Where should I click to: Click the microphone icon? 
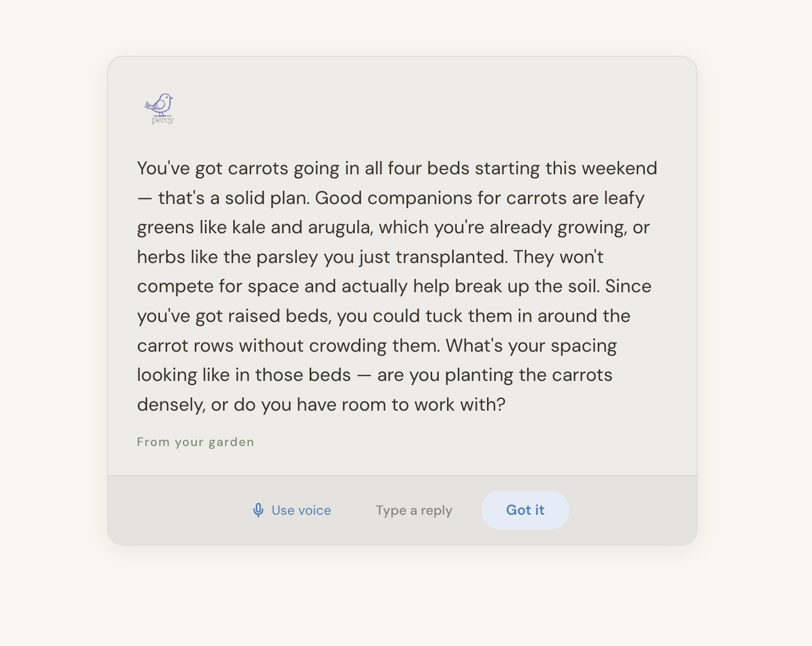pos(258,510)
